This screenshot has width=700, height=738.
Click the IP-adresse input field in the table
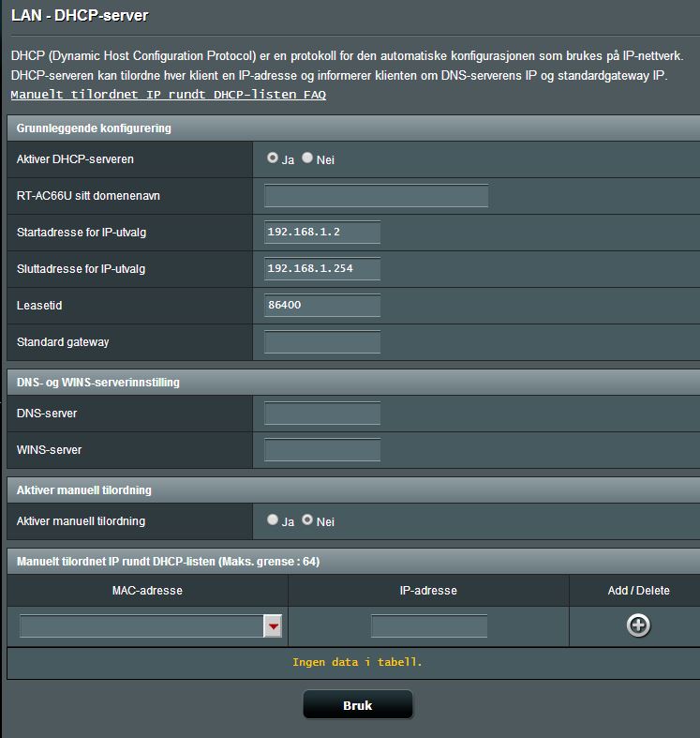(429, 626)
